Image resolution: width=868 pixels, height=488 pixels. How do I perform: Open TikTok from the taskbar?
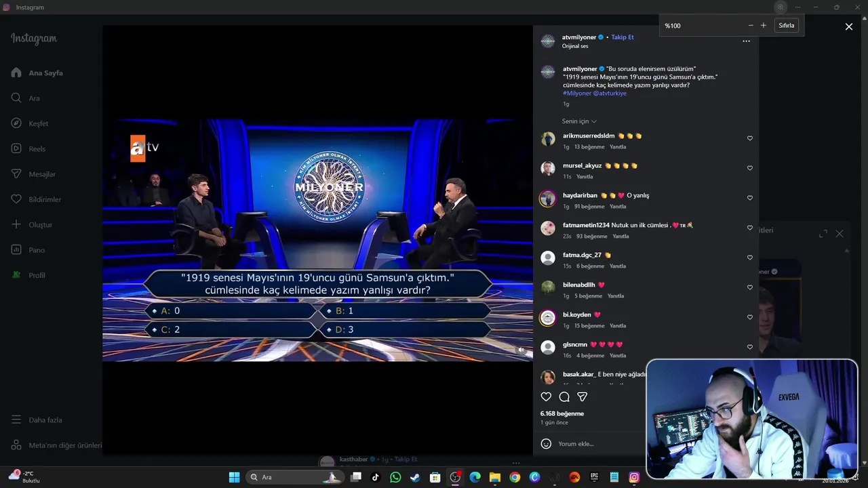click(376, 477)
